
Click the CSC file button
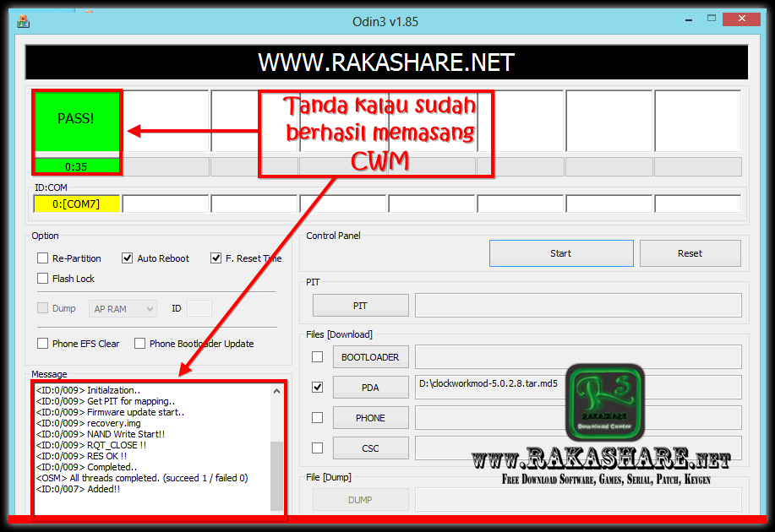tap(370, 448)
